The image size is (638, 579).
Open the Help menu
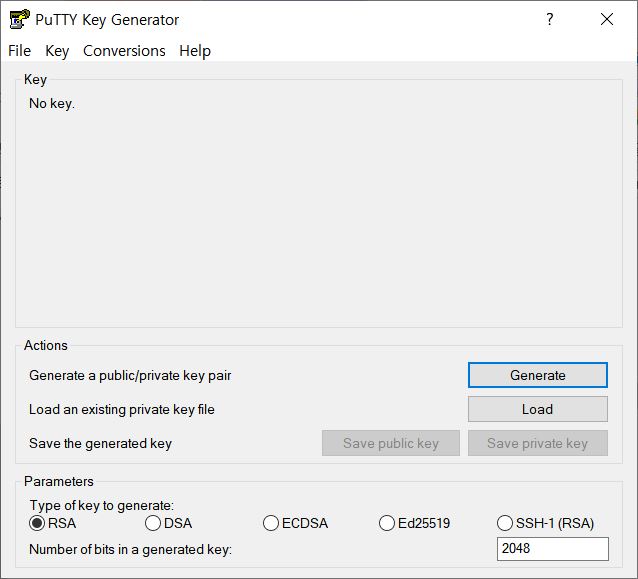pos(195,51)
